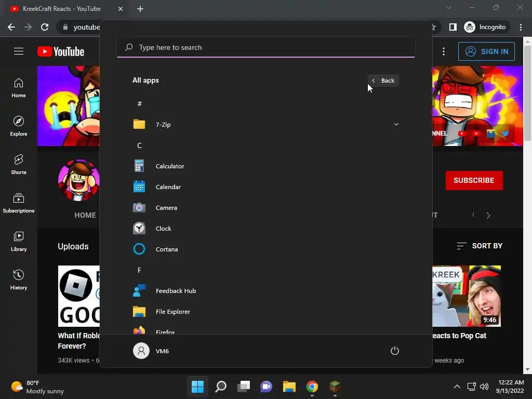This screenshot has width=532, height=399.
Task: Open YouTube settings three-dot menu
Action: coord(444,51)
